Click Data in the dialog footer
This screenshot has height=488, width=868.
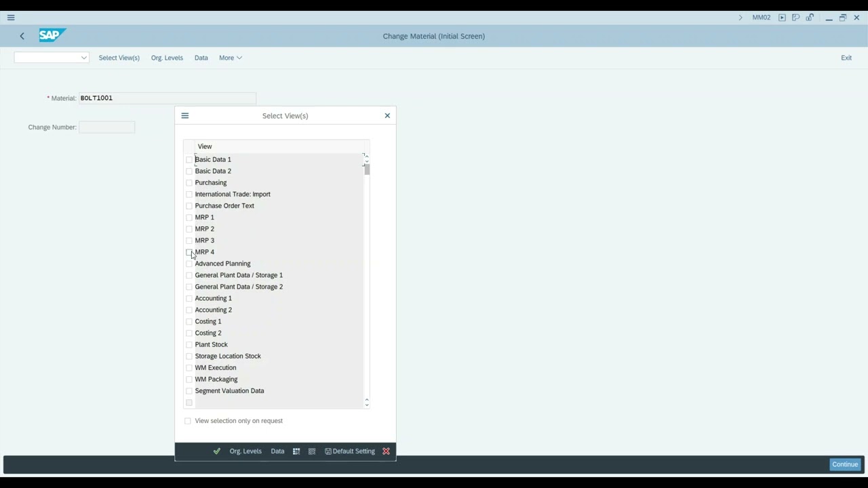(277, 451)
